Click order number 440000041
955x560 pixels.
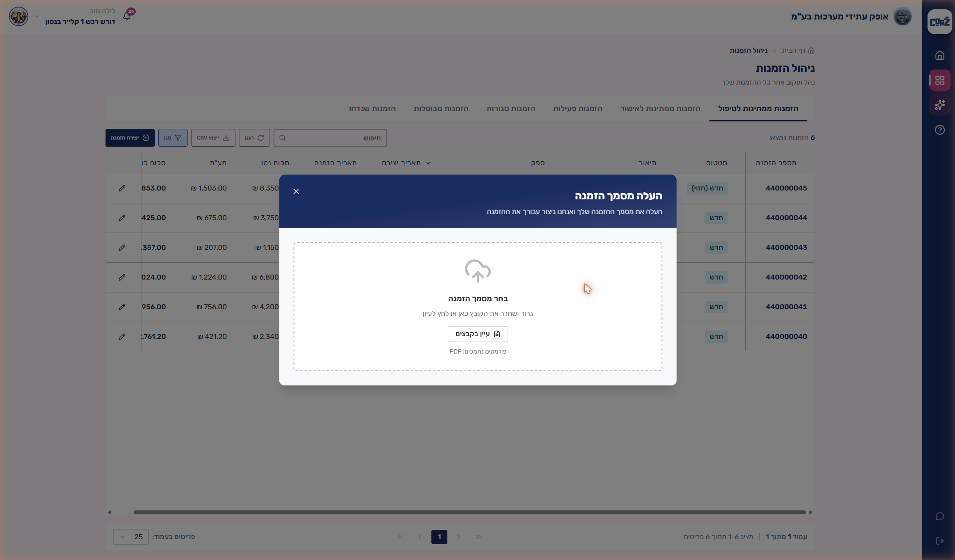tap(786, 307)
